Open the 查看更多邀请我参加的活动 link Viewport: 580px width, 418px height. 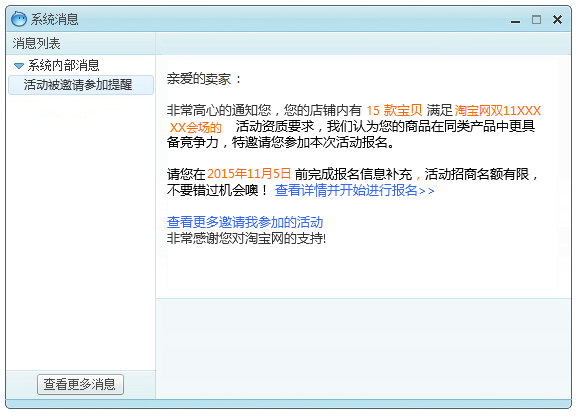(x=245, y=222)
